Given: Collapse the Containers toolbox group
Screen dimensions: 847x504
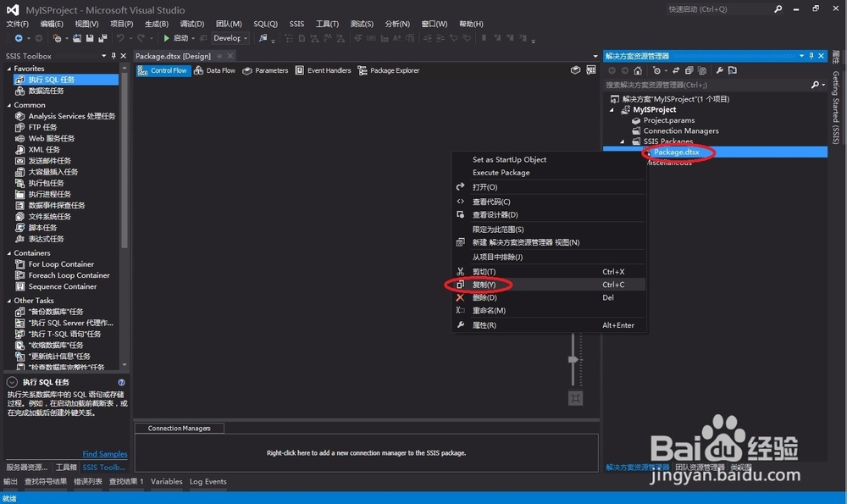Looking at the screenshot, I should click(8, 252).
